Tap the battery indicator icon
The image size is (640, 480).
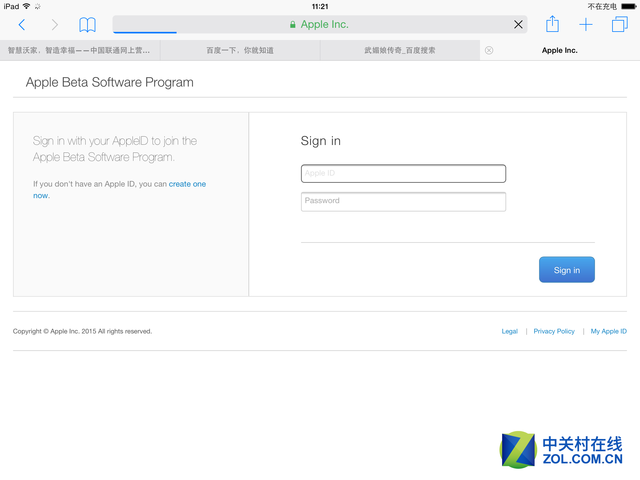click(629, 6)
